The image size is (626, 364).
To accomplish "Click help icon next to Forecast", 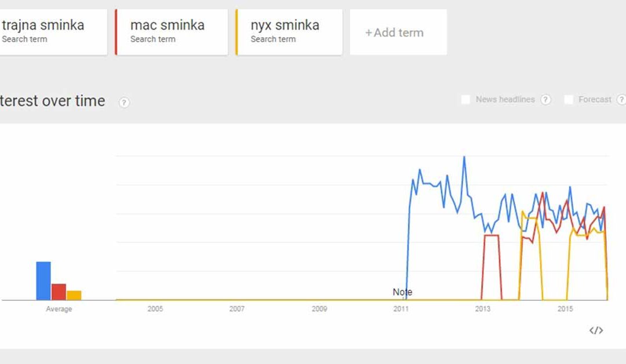I will point(621,100).
